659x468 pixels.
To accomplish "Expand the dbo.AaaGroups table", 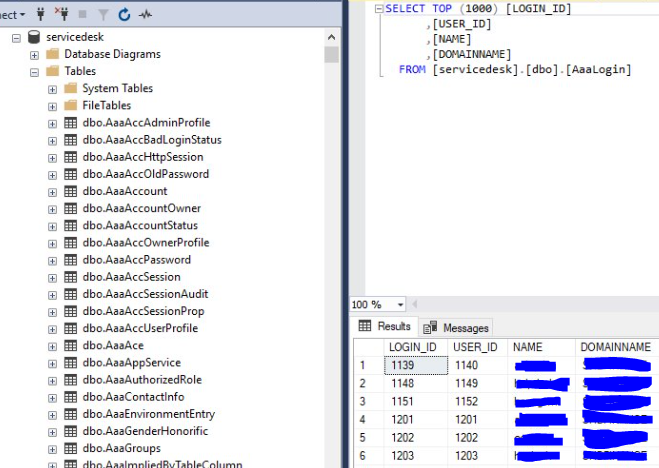I will (x=53, y=450).
